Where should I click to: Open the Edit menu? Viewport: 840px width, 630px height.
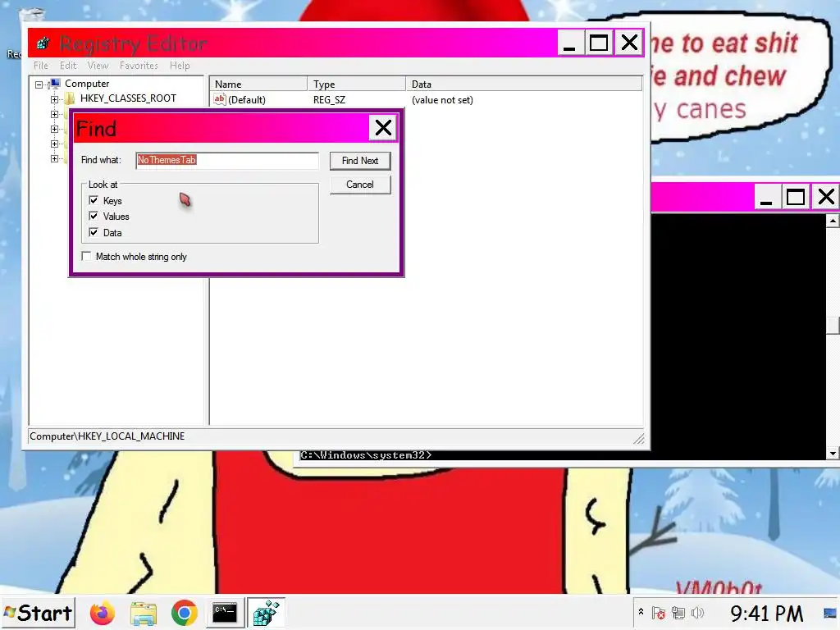pyautogui.click(x=68, y=66)
